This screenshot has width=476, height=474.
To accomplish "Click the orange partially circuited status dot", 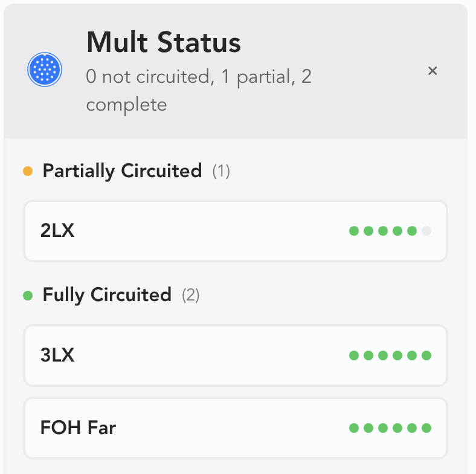I will pyautogui.click(x=28, y=171).
